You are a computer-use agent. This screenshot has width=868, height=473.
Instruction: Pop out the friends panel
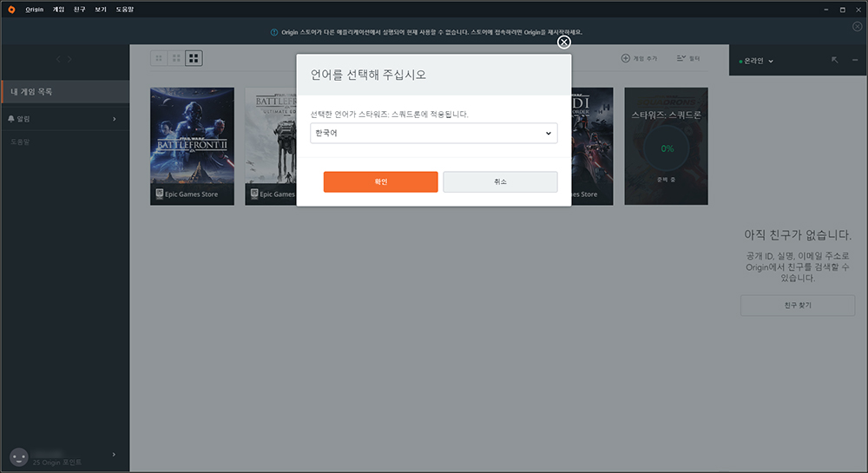pos(835,60)
